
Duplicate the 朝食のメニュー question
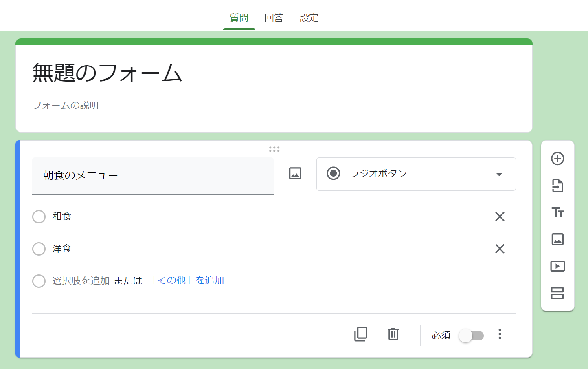point(361,334)
